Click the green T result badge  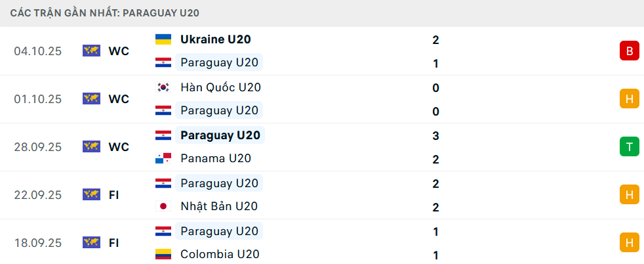click(629, 147)
